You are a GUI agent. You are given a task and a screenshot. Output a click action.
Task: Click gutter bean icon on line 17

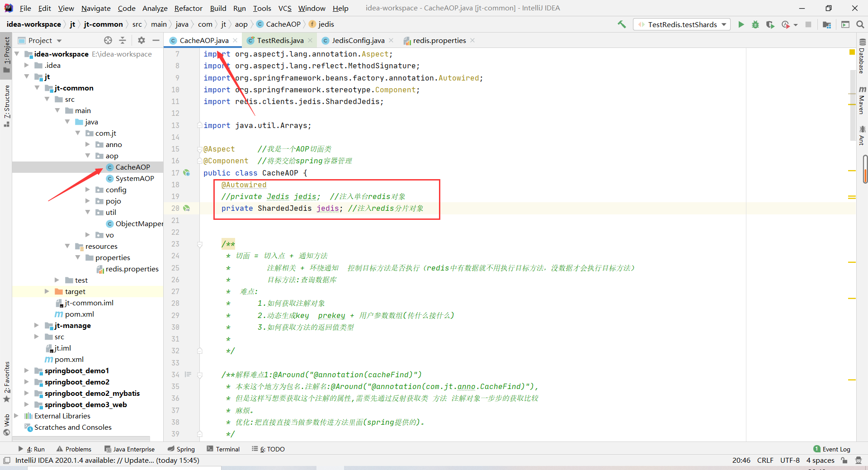[x=186, y=173]
